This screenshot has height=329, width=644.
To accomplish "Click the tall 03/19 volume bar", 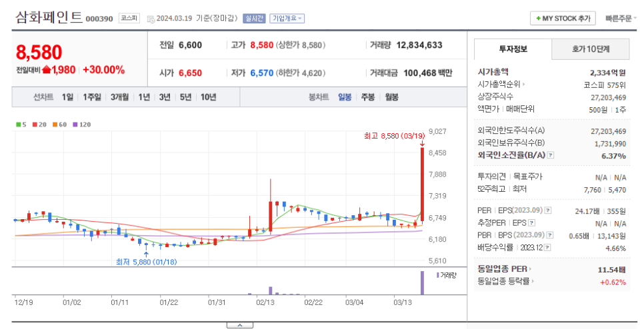I will tap(422, 282).
